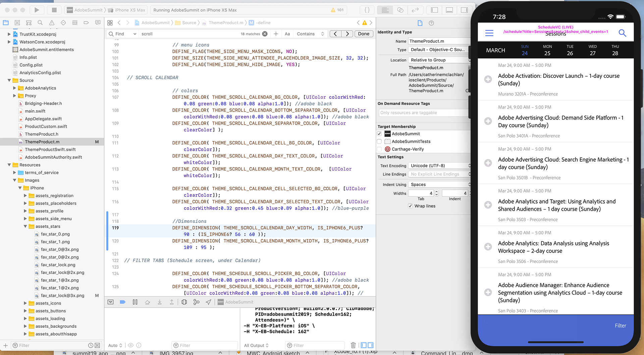Viewport: 644px width, 355px height.
Task: Toggle the navigator pane visibility
Action: (x=434, y=10)
